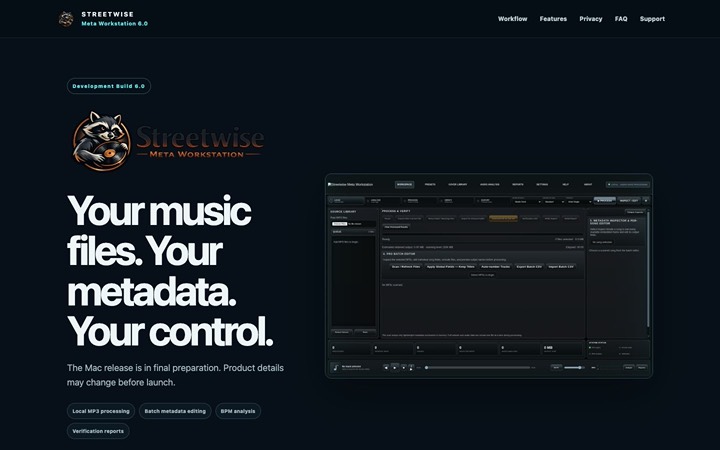Open the Support nav link

click(x=652, y=19)
